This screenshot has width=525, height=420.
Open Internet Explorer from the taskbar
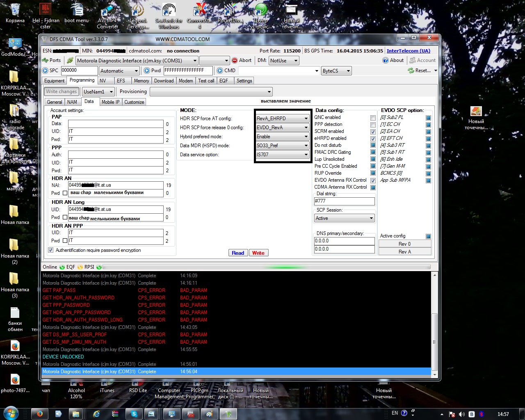tap(97, 414)
